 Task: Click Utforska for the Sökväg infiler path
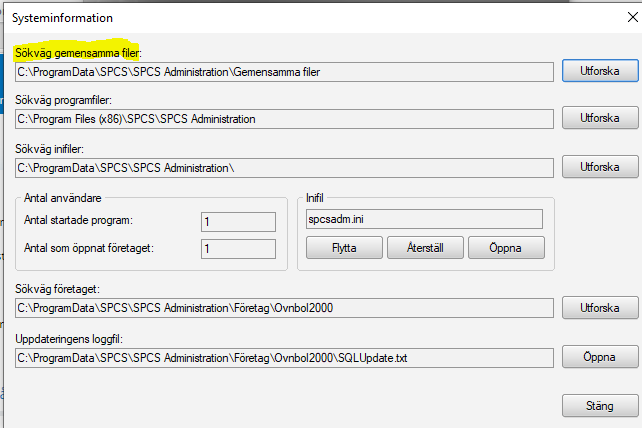coord(600,166)
